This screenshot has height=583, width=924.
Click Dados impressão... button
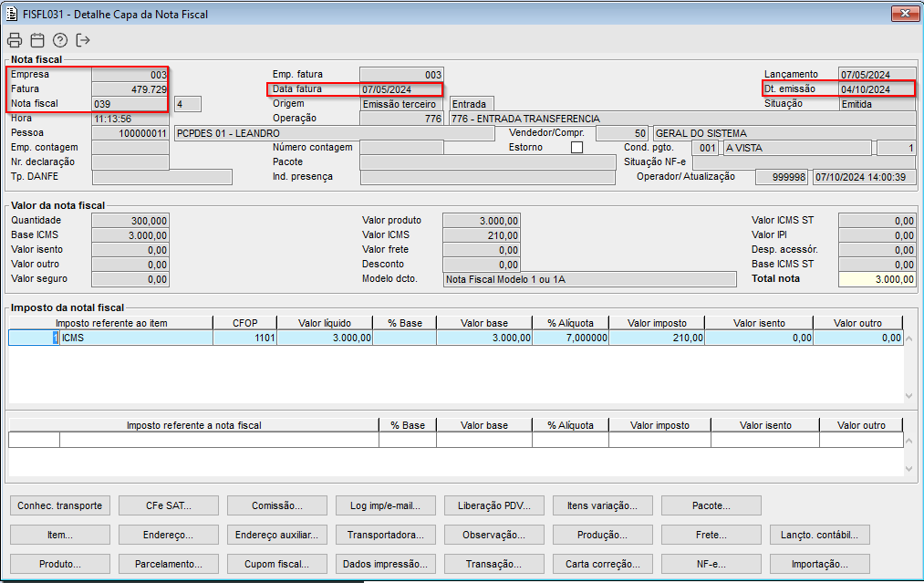[386, 564]
